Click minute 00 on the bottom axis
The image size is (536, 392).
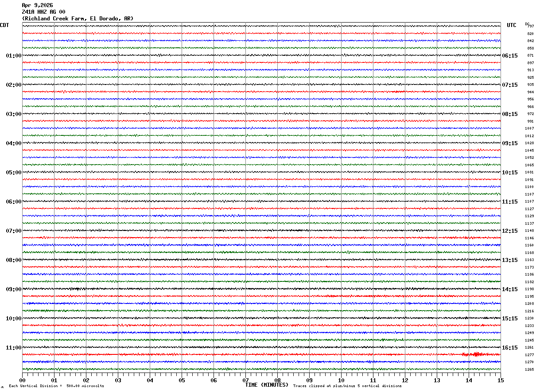(22, 380)
